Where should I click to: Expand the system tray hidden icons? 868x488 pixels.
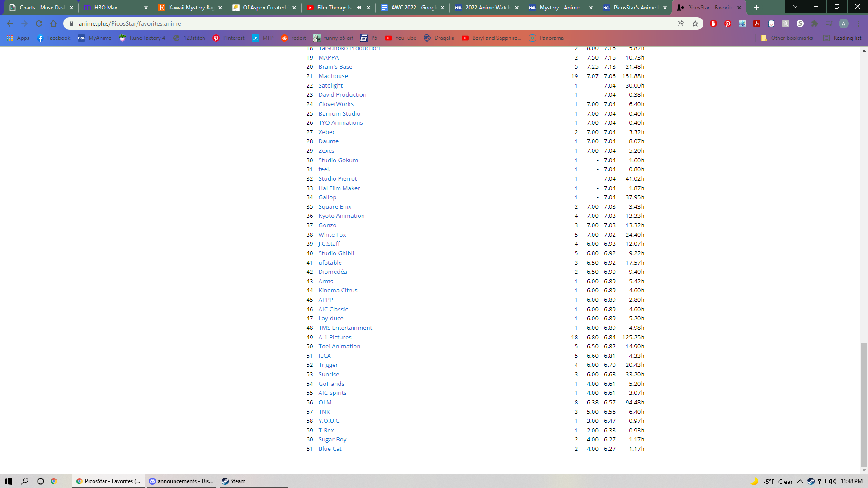pyautogui.click(x=800, y=481)
